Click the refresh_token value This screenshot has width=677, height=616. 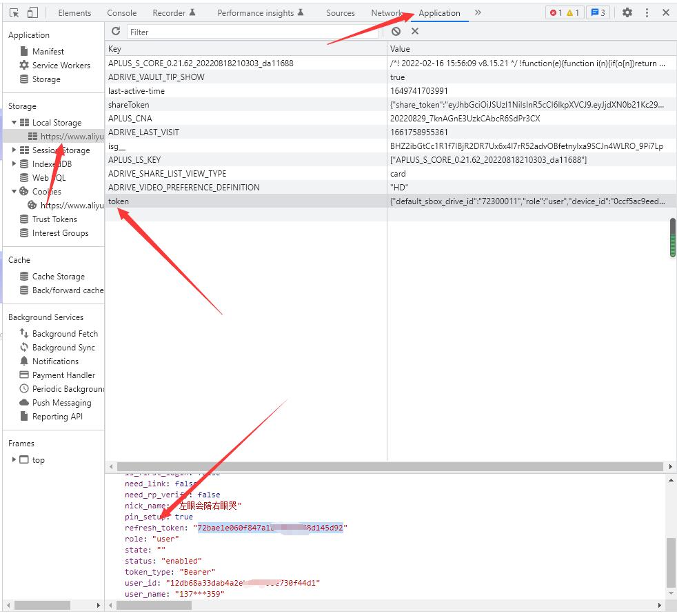point(270,528)
